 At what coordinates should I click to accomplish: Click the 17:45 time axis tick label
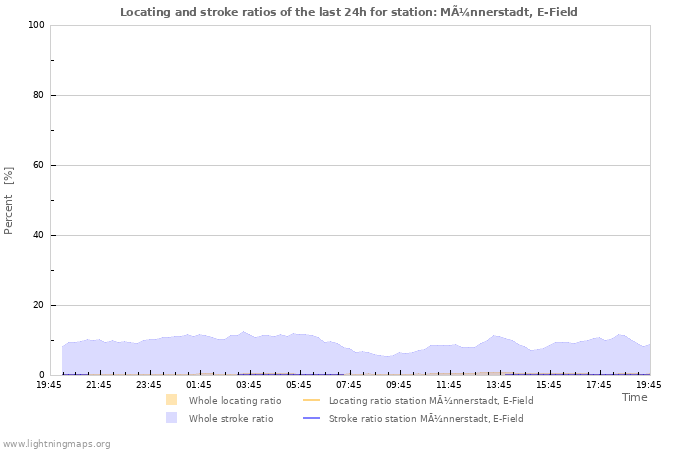click(x=599, y=385)
